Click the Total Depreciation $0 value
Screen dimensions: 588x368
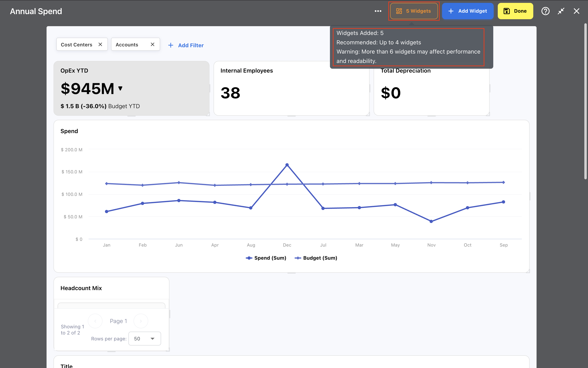click(391, 93)
